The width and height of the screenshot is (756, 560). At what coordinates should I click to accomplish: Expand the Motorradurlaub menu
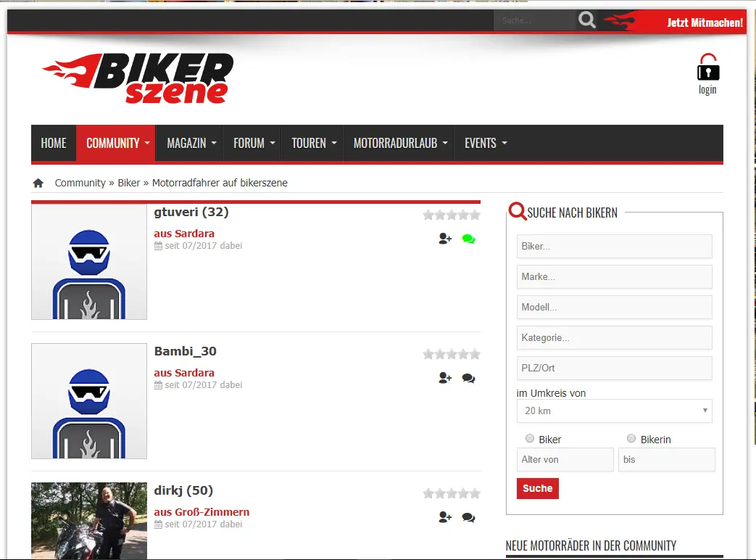click(x=400, y=144)
